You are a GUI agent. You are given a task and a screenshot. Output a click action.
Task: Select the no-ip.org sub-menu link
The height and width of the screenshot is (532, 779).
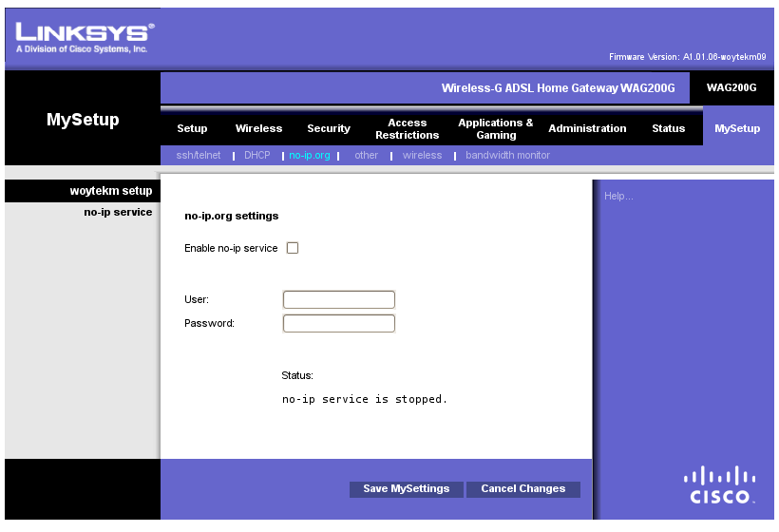(310, 155)
